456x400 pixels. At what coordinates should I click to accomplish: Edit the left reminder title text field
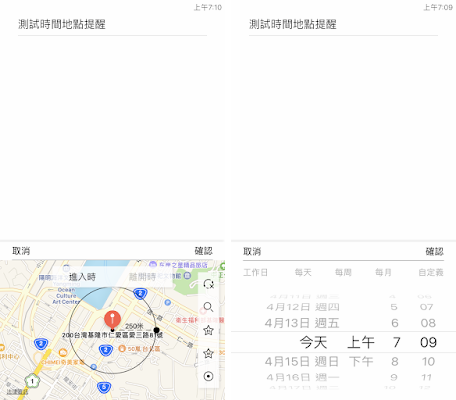(112, 24)
